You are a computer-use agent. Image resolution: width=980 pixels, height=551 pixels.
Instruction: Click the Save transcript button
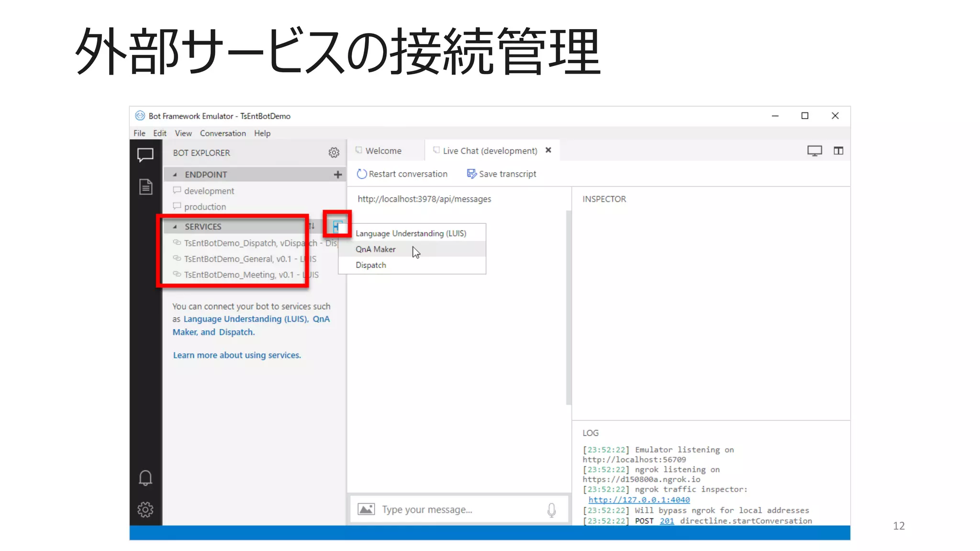click(501, 174)
